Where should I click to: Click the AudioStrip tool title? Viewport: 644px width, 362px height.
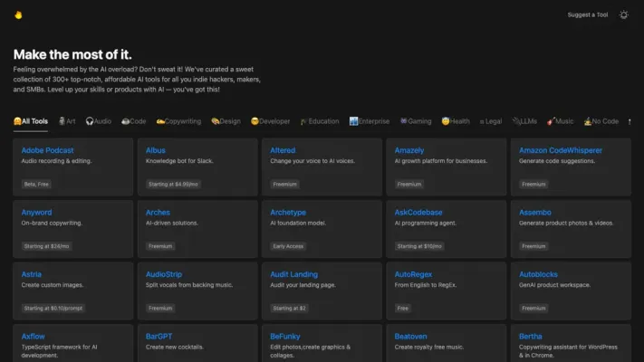[165, 274]
